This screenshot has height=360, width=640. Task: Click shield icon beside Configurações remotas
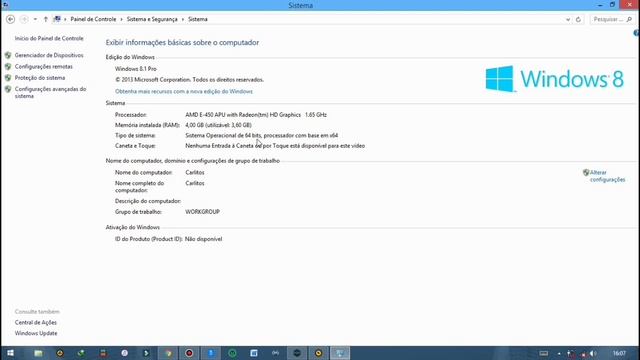click(x=8, y=67)
